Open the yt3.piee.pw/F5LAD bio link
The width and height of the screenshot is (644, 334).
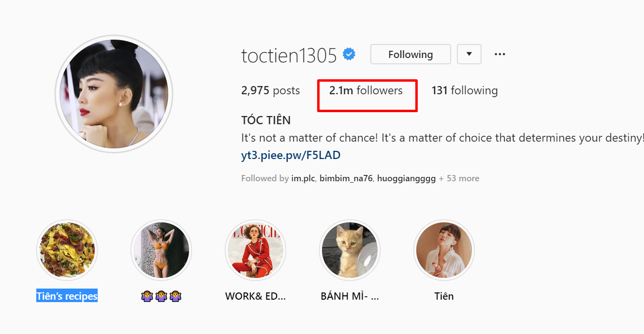point(291,155)
